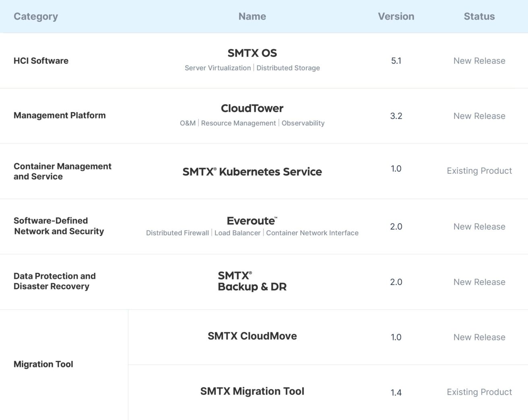
Task: Click the Category column header
Action: (35, 16)
